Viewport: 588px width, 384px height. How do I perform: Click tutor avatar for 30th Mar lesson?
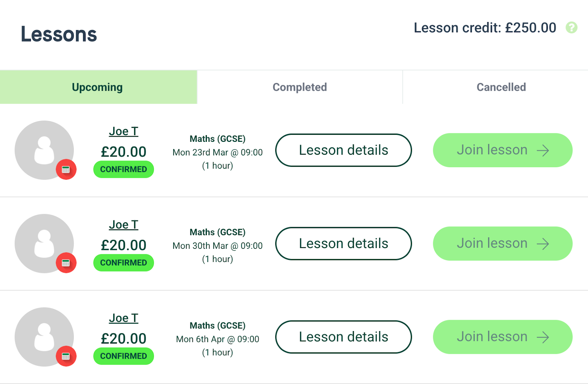44,243
